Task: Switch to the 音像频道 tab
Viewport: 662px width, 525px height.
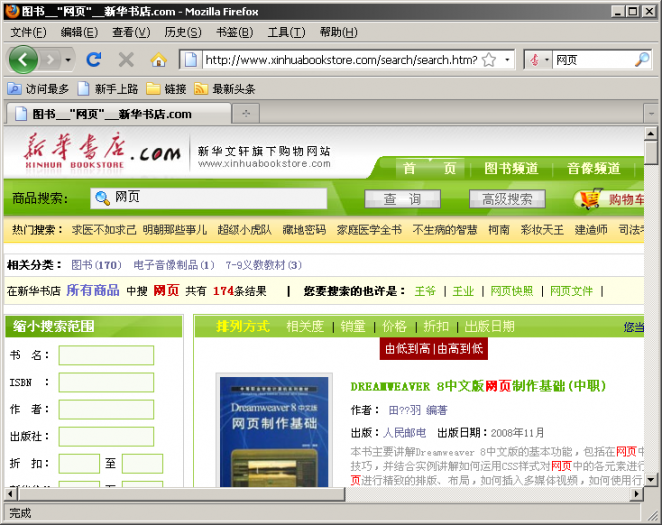Action: [x=594, y=168]
